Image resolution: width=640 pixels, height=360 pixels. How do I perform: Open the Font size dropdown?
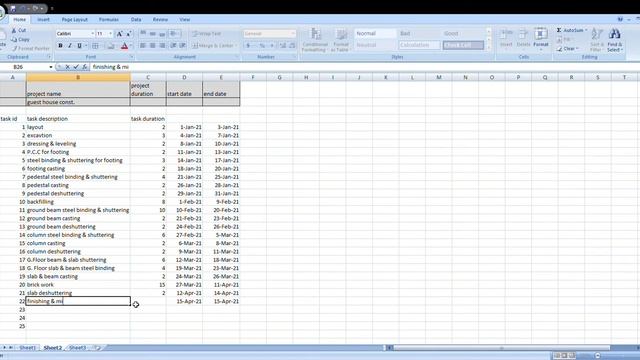(110, 33)
